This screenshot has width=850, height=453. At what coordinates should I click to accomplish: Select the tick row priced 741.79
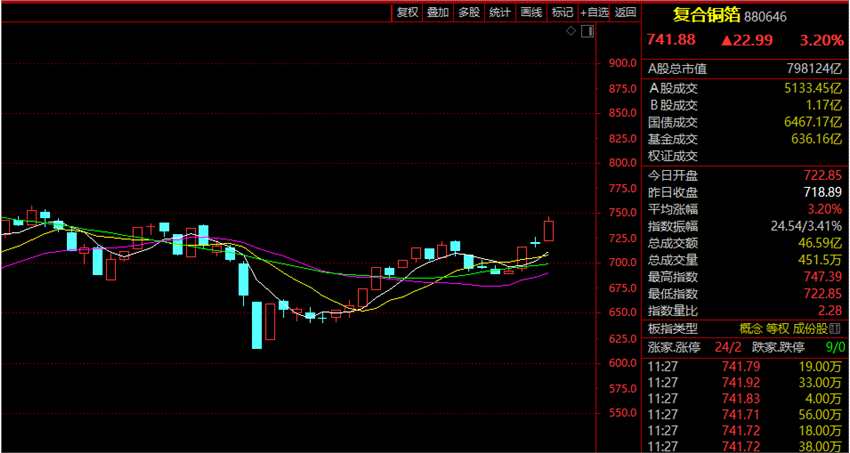(x=745, y=367)
